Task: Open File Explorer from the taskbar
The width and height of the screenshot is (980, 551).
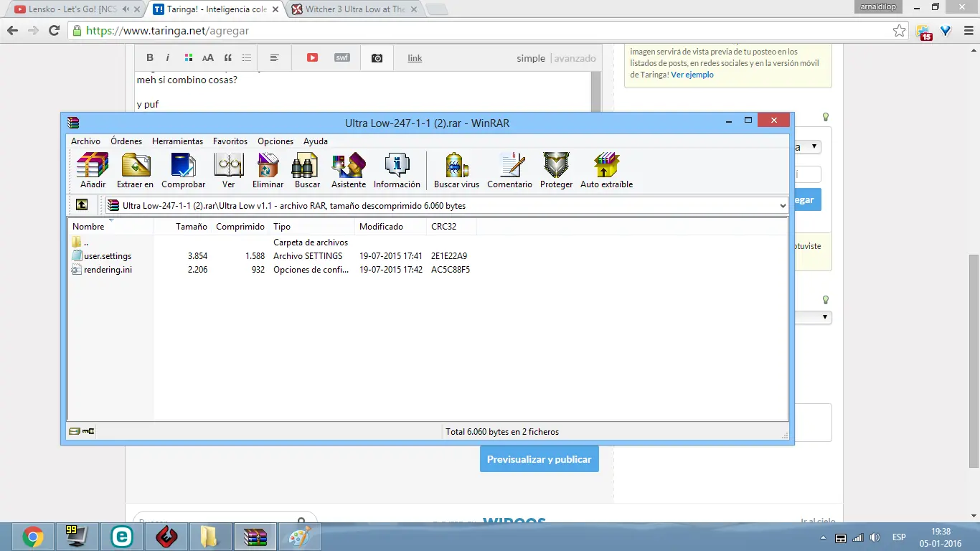Action: 211,537
